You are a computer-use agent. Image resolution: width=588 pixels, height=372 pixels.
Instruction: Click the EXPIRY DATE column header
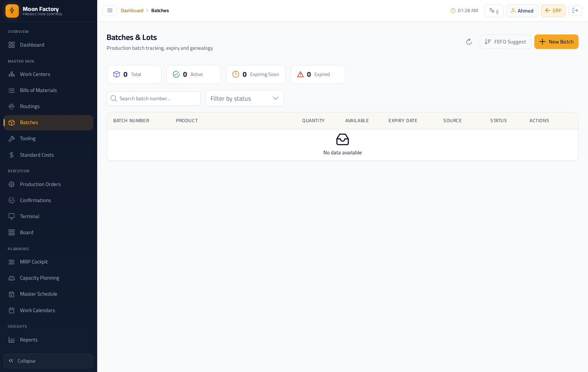pyautogui.click(x=403, y=121)
